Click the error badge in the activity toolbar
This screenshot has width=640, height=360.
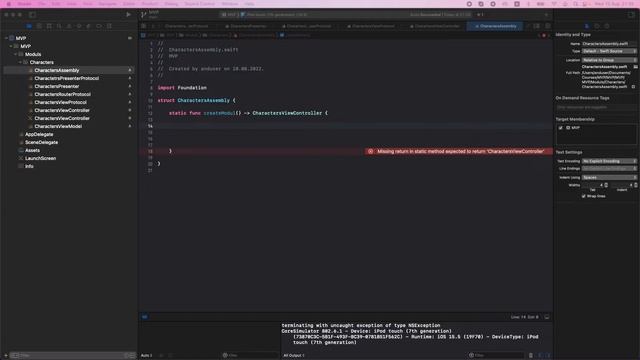pyautogui.click(x=480, y=15)
